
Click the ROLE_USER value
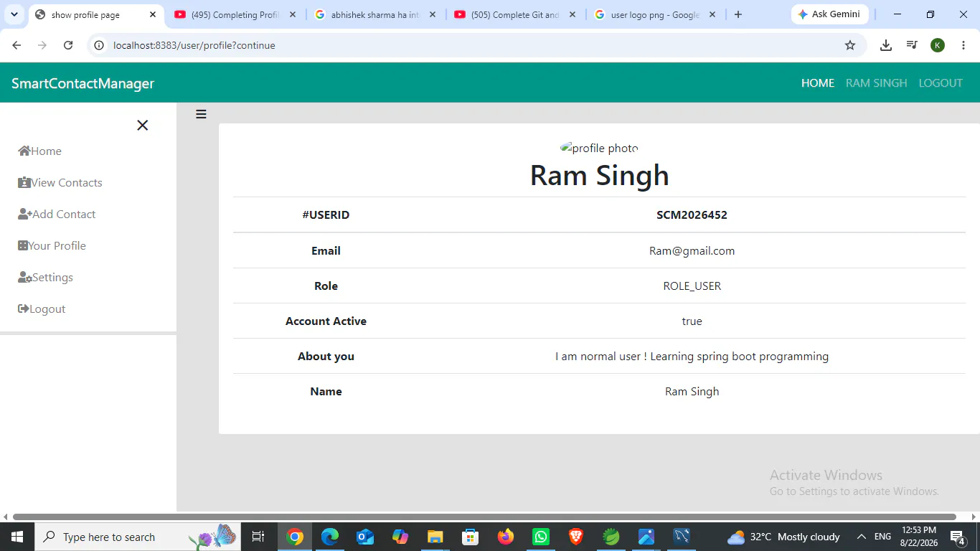point(692,286)
